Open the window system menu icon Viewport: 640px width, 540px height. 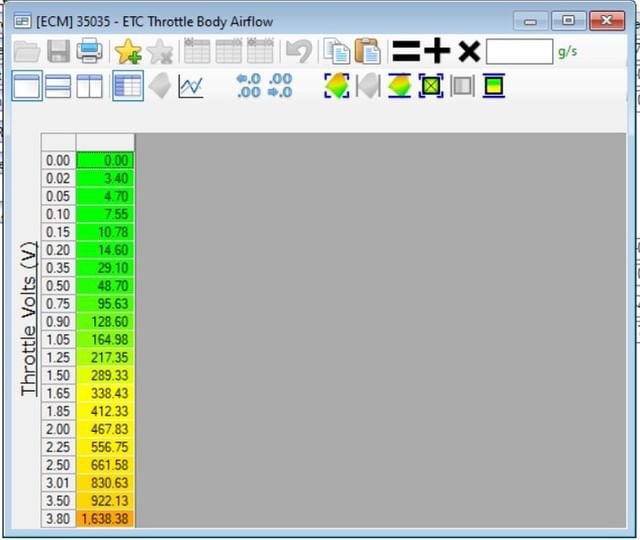(21, 21)
